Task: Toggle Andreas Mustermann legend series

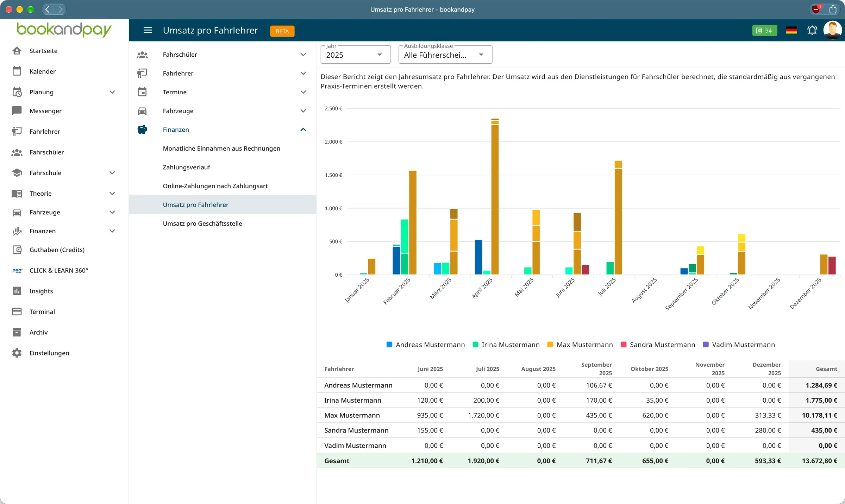Action: click(x=426, y=345)
